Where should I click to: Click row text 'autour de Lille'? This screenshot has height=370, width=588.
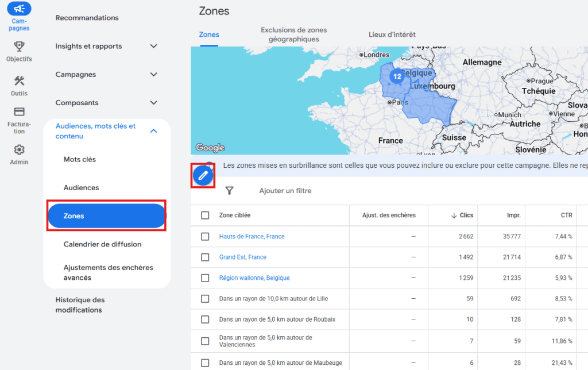coord(308,299)
